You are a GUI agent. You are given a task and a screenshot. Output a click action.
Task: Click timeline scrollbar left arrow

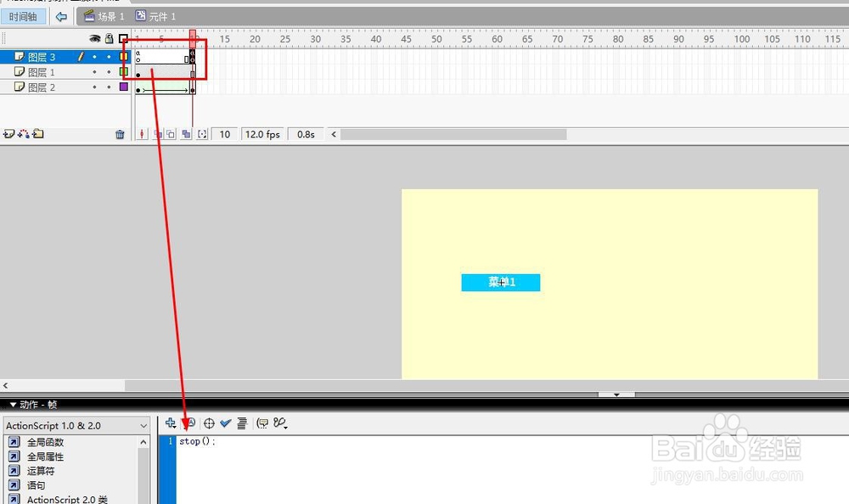click(334, 134)
